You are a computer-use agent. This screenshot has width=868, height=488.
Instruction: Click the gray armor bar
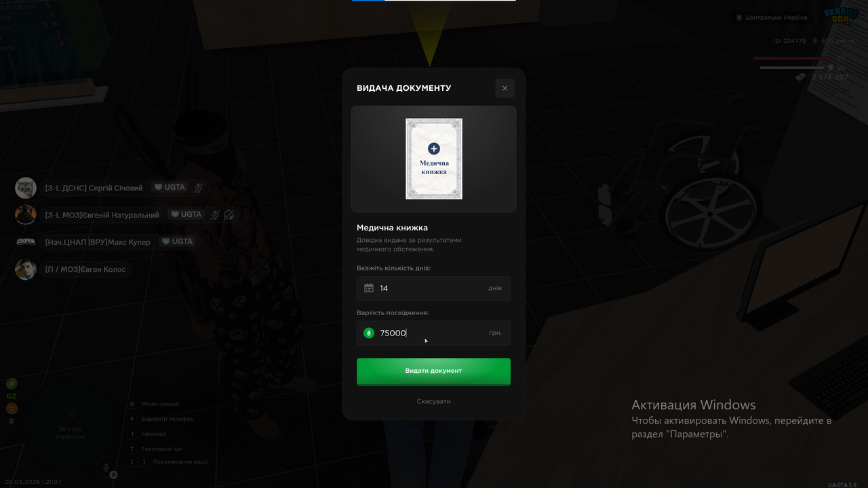792,68
